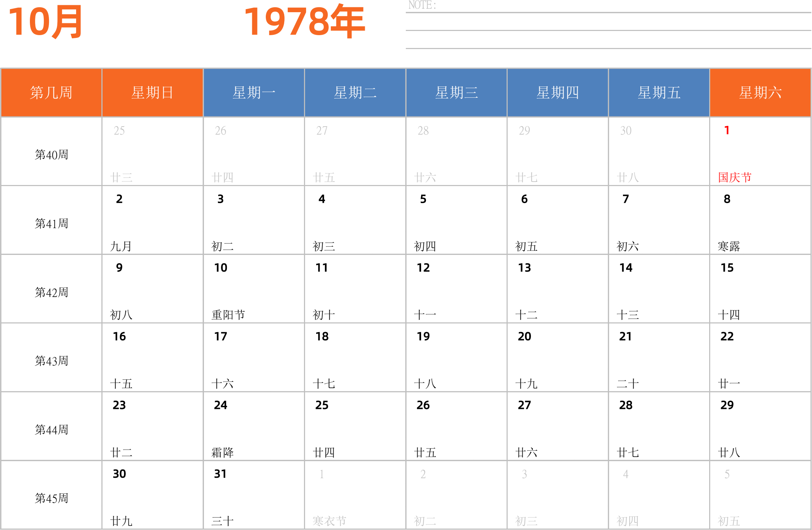Image resolution: width=812 pixels, height=530 pixels.
Task: Select date 24 in October
Action: pyautogui.click(x=221, y=405)
